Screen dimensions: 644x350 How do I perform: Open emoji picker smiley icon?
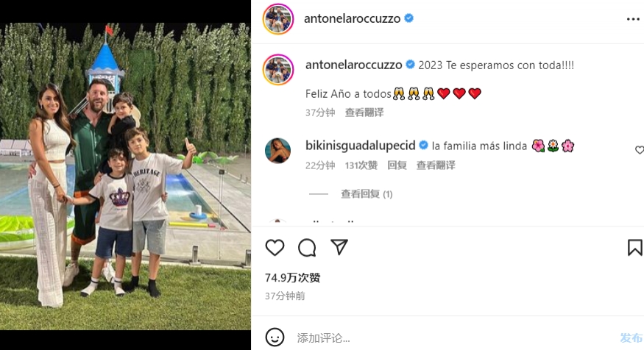click(275, 337)
